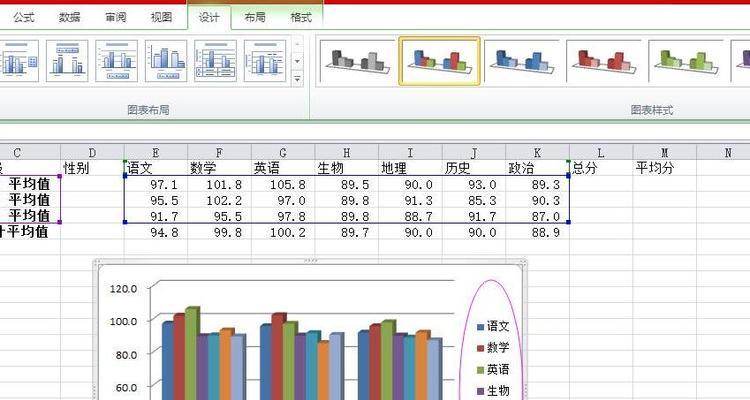
Task: Click the 120.0 axis label in chart
Action: click(123, 289)
